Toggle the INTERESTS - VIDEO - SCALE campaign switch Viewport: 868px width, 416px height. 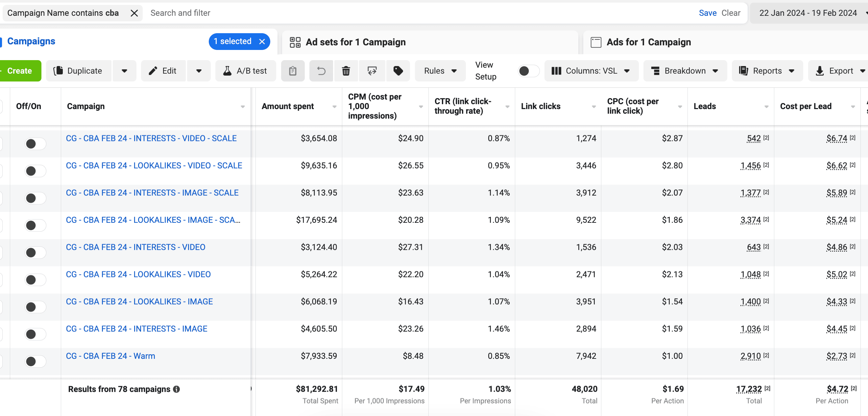(x=35, y=144)
